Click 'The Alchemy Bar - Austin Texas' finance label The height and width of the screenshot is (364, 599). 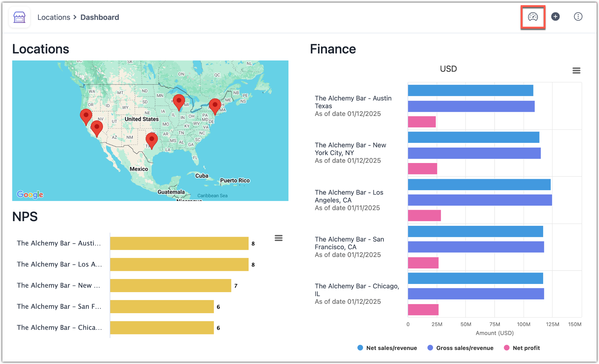(x=353, y=102)
